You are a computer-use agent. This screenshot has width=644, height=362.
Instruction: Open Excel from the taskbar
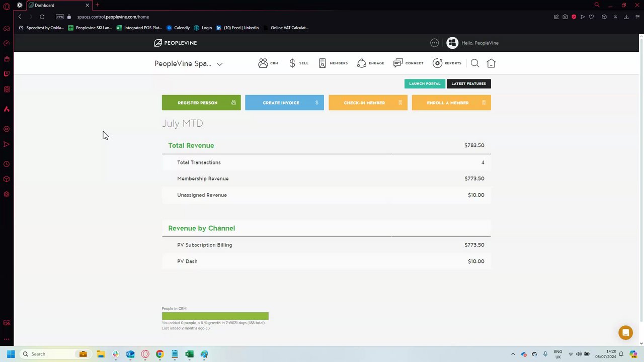coord(189,354)
